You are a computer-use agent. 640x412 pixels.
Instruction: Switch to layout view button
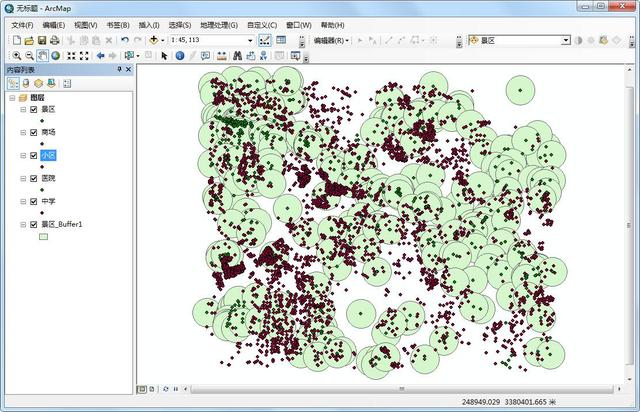[x=151, y=389]
